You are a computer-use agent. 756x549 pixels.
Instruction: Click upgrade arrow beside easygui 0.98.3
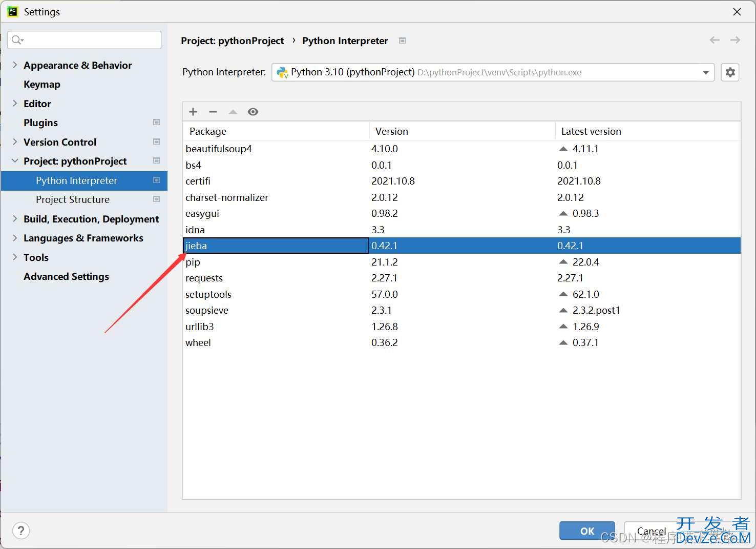tap(563, 213)
